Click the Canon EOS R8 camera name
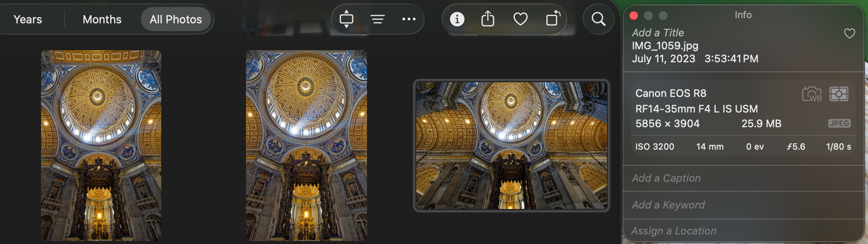 [x=670, y=93]
